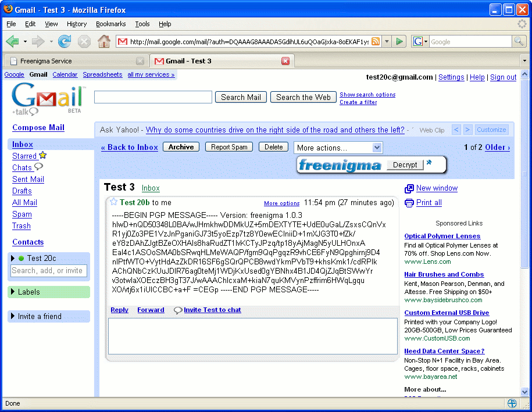Open the Edit menu
The image size is (532, 412).
tap(30, 24)
